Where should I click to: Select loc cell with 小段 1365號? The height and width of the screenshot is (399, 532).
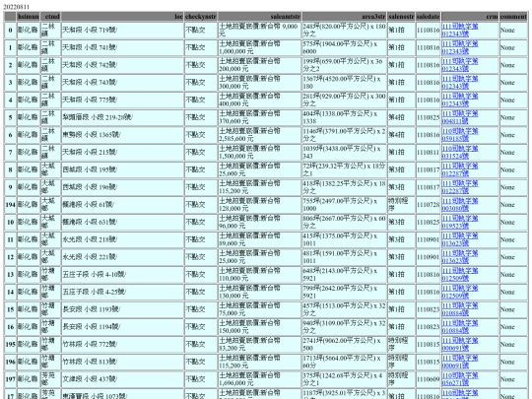click(122, 135)
